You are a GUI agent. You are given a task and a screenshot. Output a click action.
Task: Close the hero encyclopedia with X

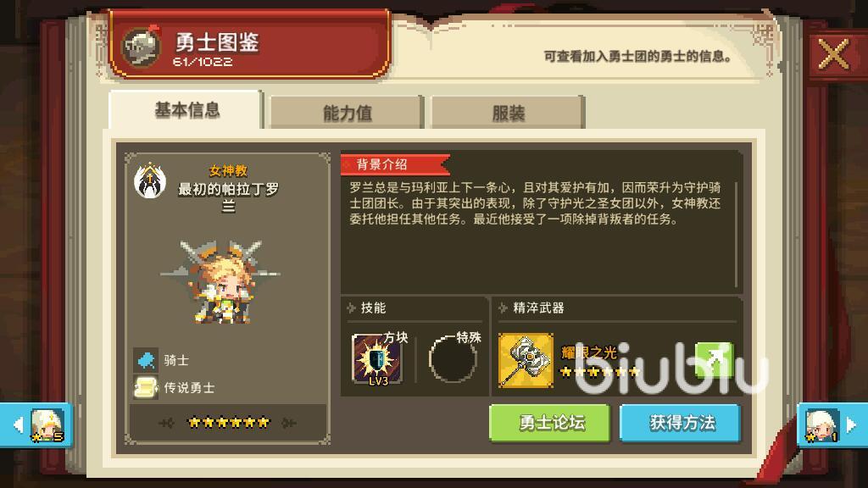(x=833, y=54)
